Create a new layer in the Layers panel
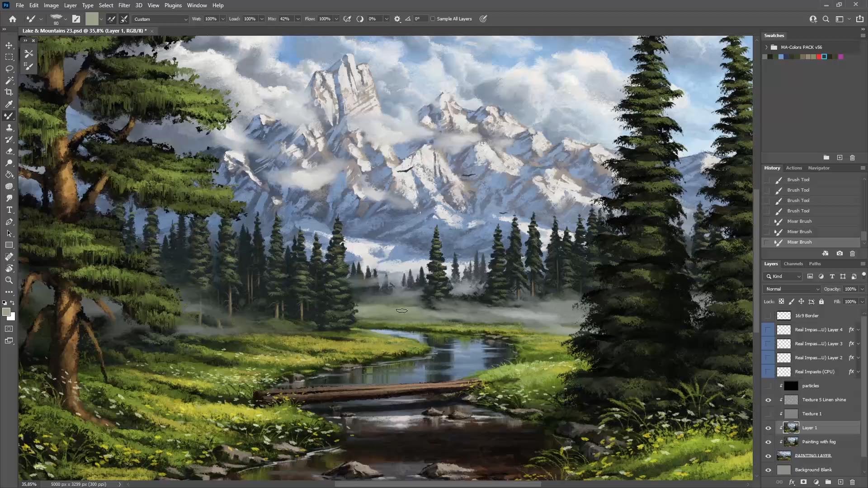 click(840, 482)
